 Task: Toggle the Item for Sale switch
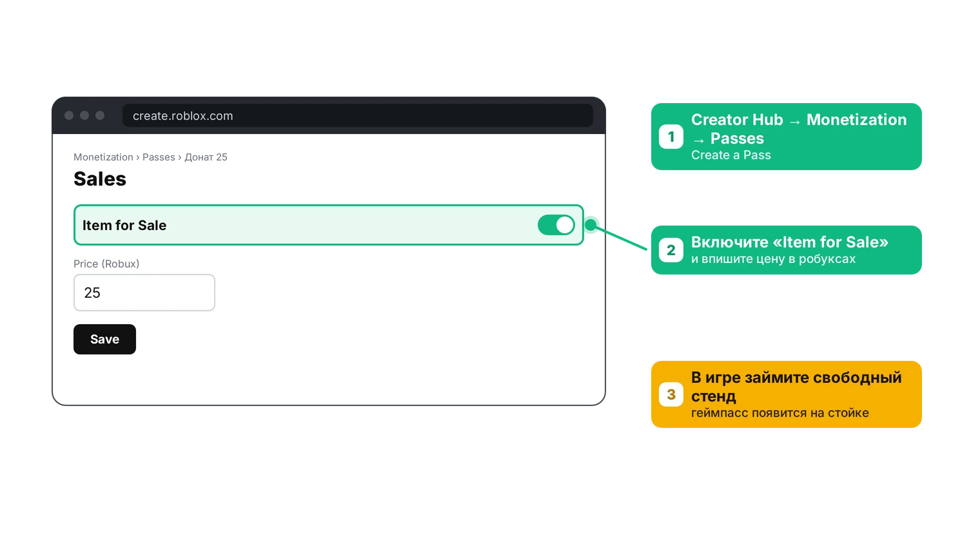click(x=556, y=225)
